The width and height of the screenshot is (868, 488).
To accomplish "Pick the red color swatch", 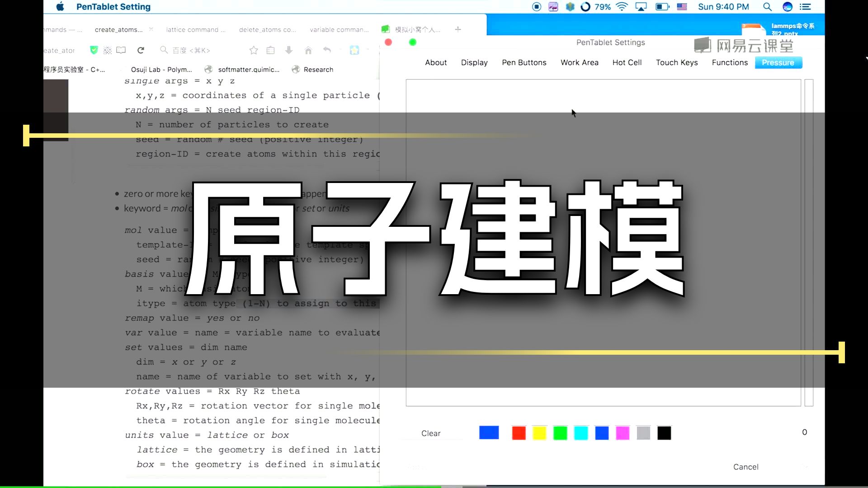I will pyautogui.click(x=519, y=433).
